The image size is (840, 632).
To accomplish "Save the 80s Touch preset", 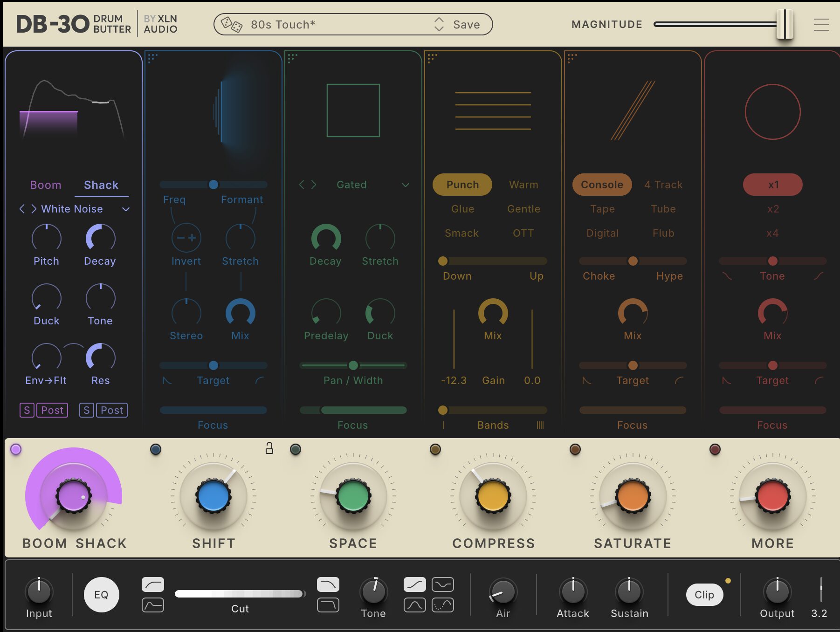I will 466,25.
